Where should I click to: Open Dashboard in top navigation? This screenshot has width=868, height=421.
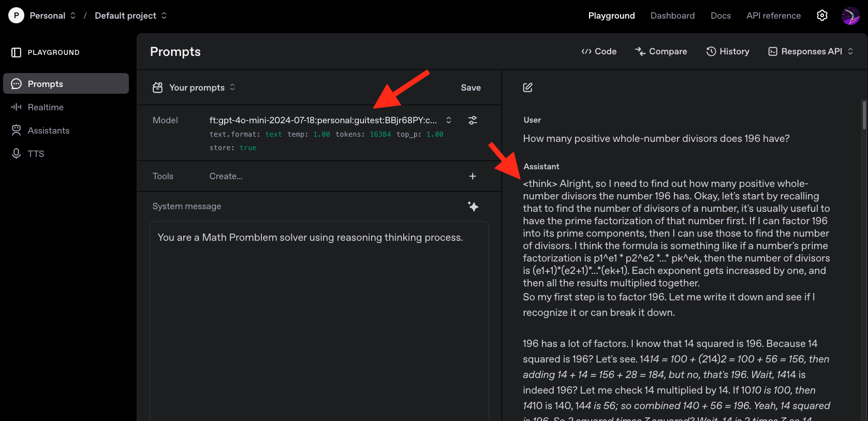tap(672, 16)
